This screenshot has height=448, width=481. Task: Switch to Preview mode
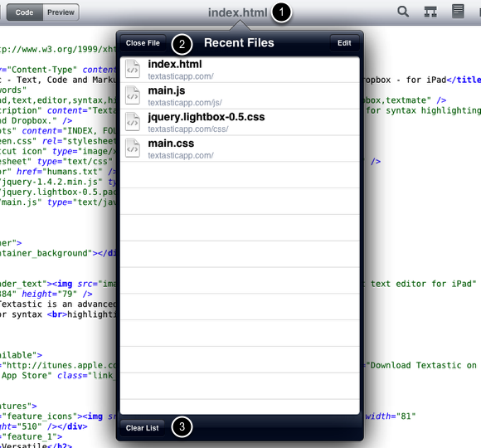click(61, 12)
